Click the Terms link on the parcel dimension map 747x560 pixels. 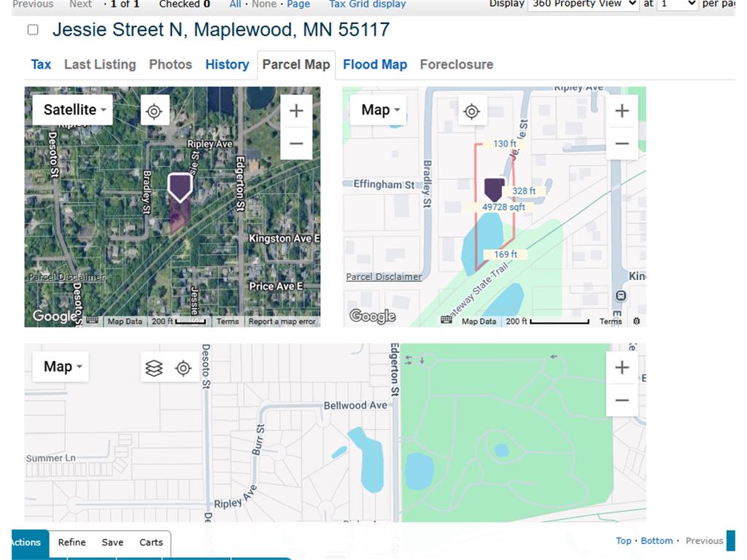pos(611,322)
